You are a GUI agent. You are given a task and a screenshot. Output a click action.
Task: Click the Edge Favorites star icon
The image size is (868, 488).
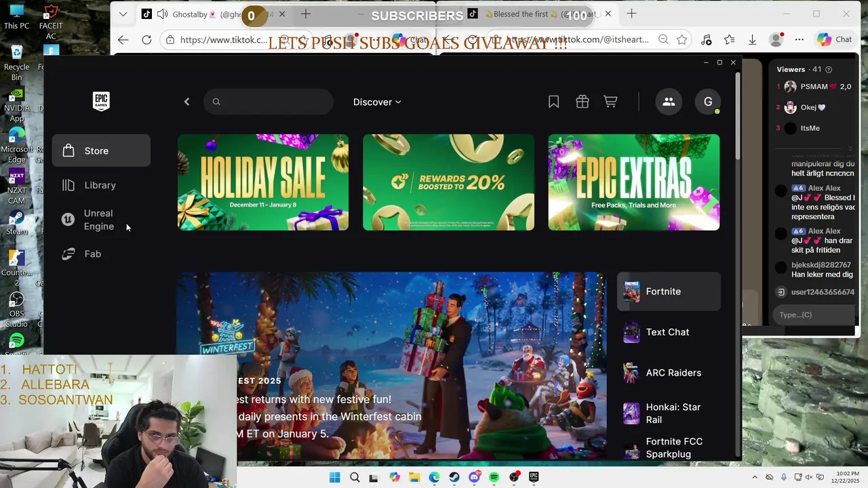point(729,40)
